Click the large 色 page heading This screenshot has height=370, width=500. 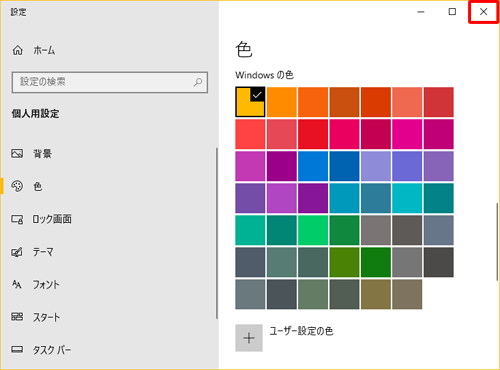point(244,50)
